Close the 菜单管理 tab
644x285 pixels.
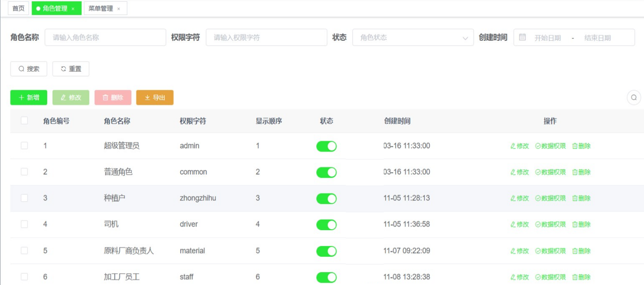click(x=118, y=9)
